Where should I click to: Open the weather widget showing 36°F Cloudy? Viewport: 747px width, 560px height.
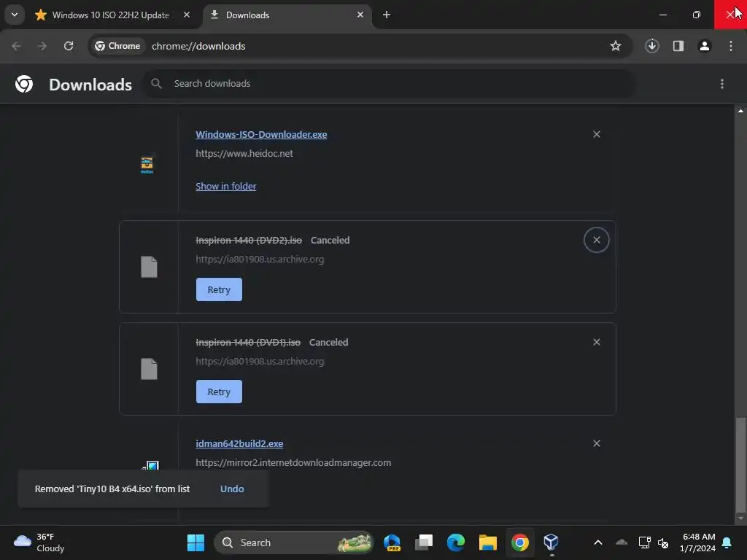(x=39, y=542)
